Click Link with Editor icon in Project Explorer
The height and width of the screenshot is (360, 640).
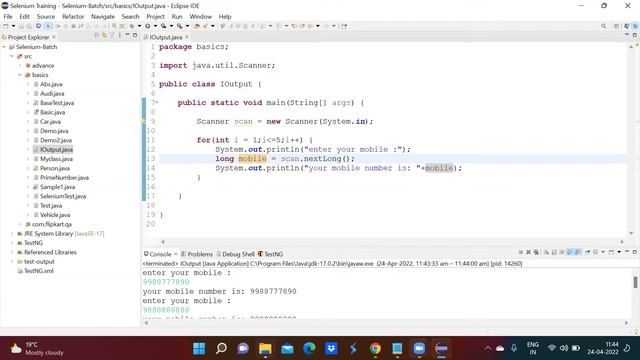[x=104, y=36]
